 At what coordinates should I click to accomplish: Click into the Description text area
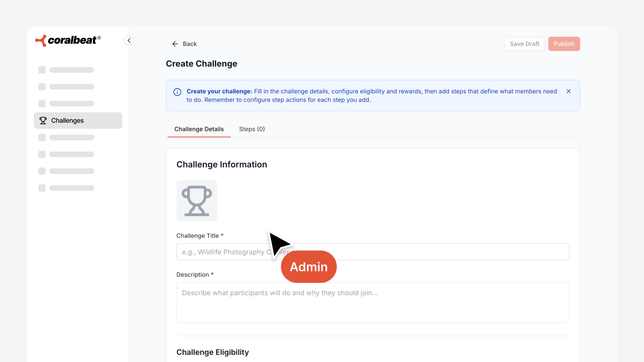[373, 302]
